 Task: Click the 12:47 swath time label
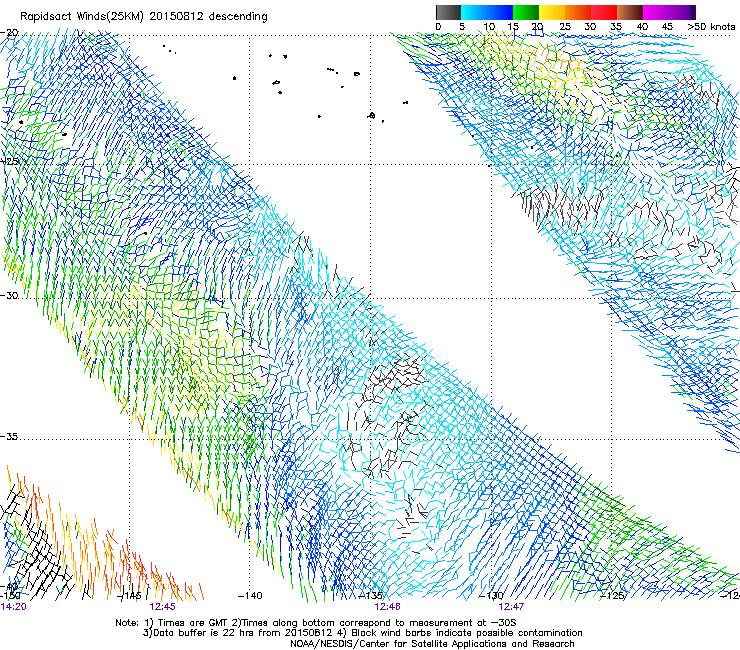[511, 607]
